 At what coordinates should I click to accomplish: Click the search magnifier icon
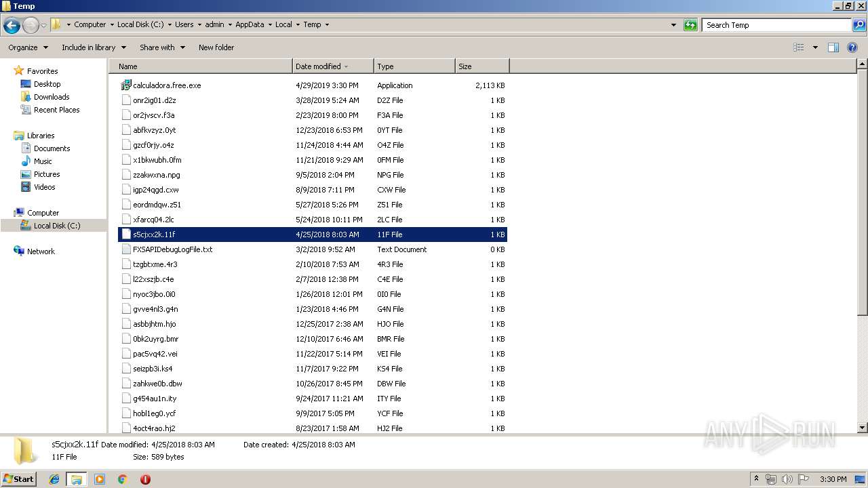click(859, 25)
